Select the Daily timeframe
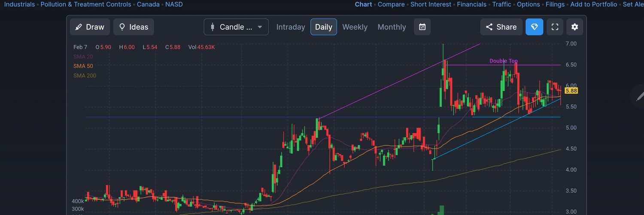Screen dimensions: 644x215 pos(324,27)
